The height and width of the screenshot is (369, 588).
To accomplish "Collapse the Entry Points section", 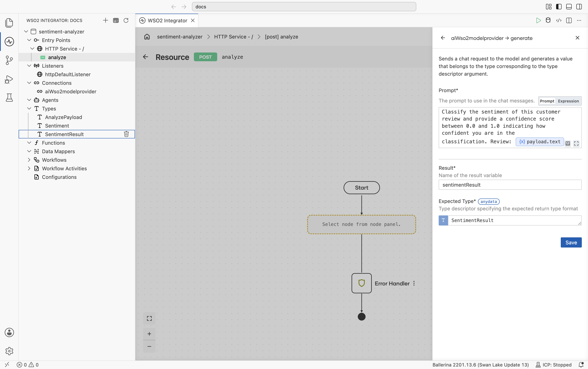I will 29,40.
